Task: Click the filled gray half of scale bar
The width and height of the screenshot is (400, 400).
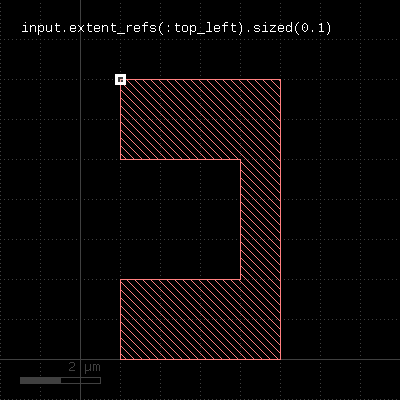Action: coord(40,380)
